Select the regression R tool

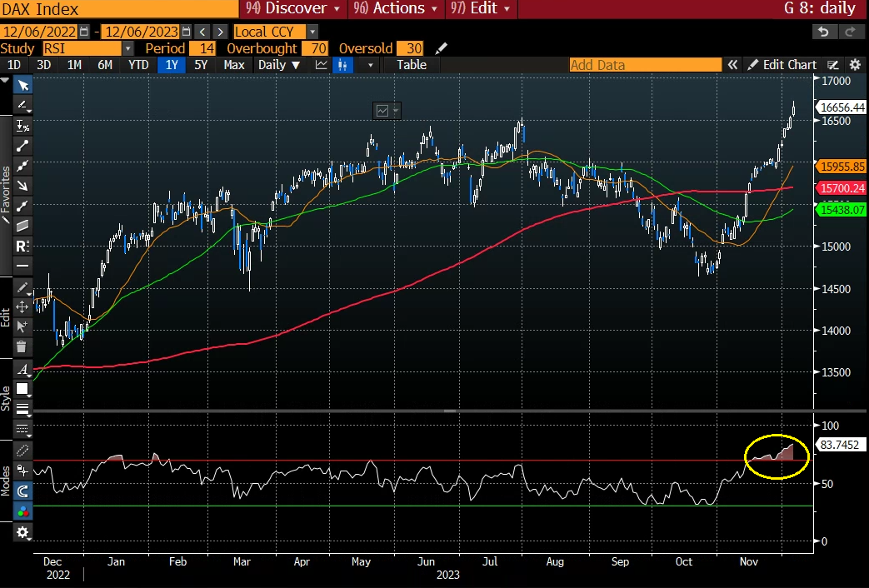(x=22, y=246)
